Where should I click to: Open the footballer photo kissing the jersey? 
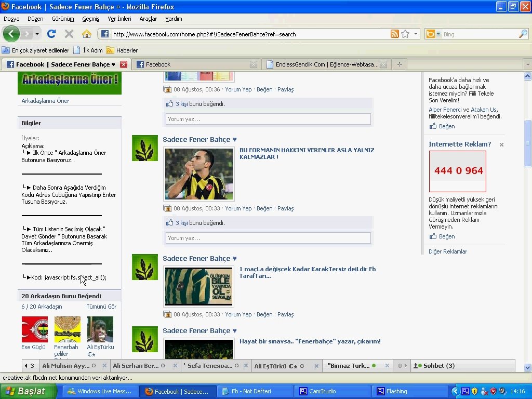[199, 174]
